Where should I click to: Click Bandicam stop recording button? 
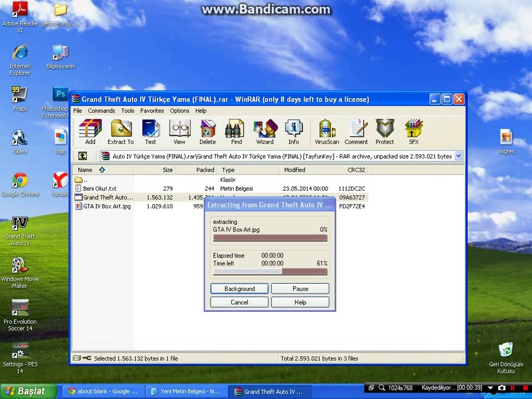pos(525,387)
